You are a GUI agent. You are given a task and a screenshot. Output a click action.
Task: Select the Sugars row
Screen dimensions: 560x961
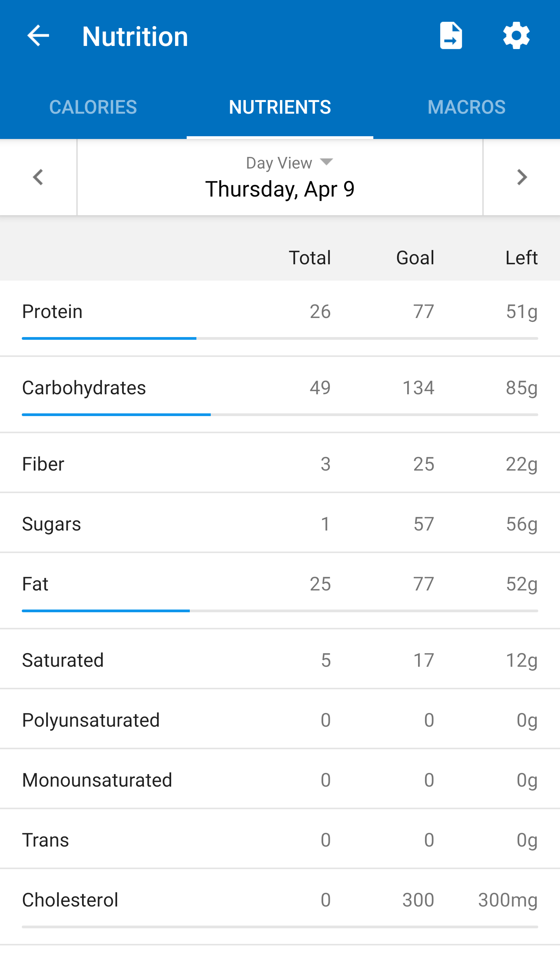[280, 524]
